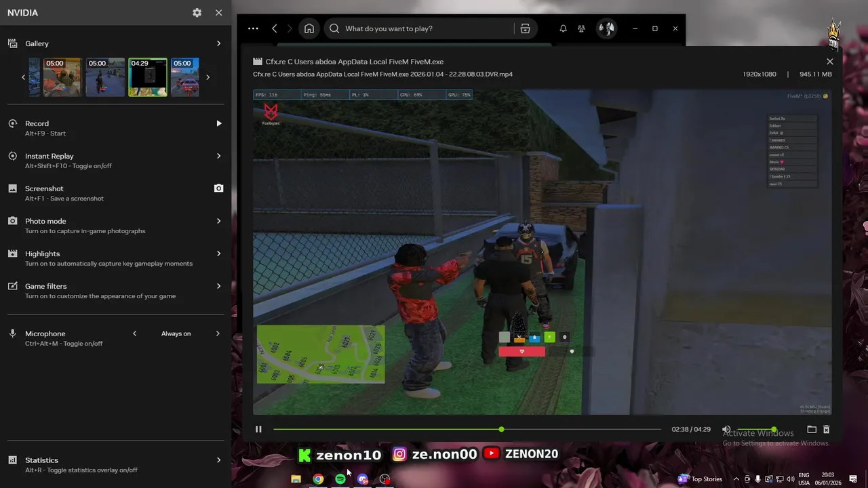Mute the video with speaker icon
Viewport: 868px width, 488px height.
[x=726, y=429]
